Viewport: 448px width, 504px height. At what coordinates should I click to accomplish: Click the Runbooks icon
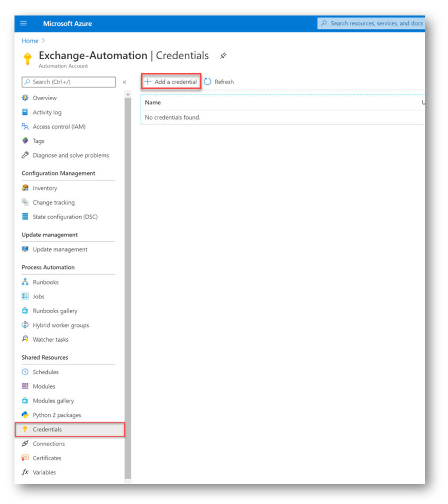point(25,282)
